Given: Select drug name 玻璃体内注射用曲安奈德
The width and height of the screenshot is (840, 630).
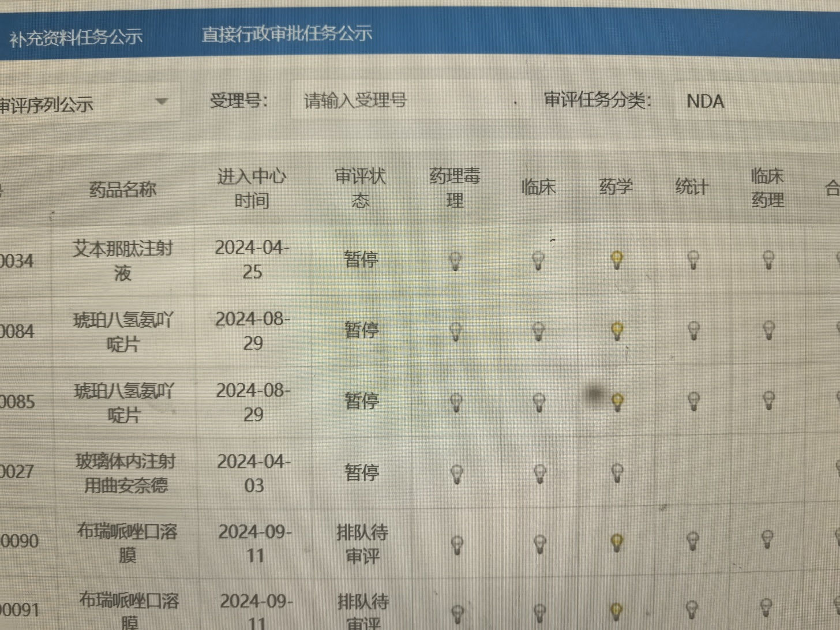Looking at the screenshot, I should point(125,473).
